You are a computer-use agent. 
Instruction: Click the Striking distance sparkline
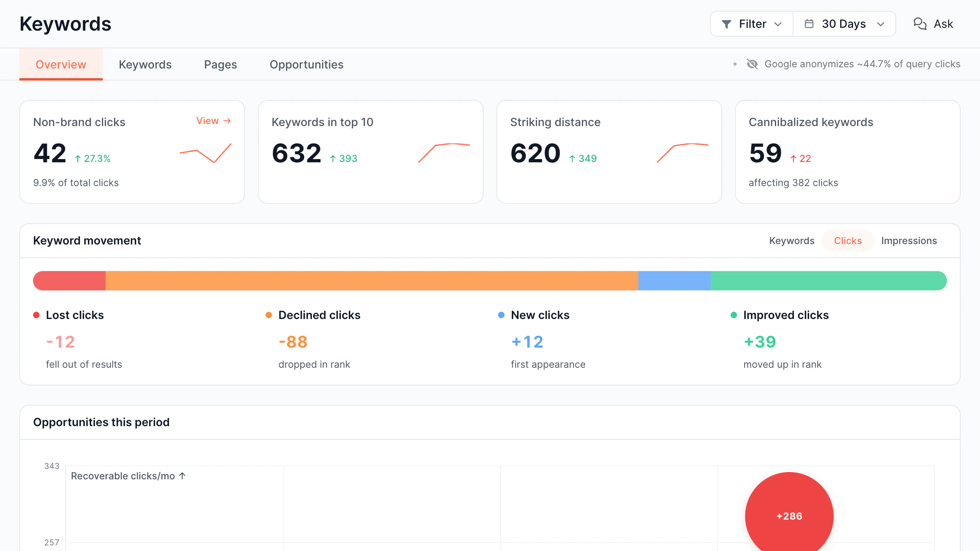pos(683,153)
